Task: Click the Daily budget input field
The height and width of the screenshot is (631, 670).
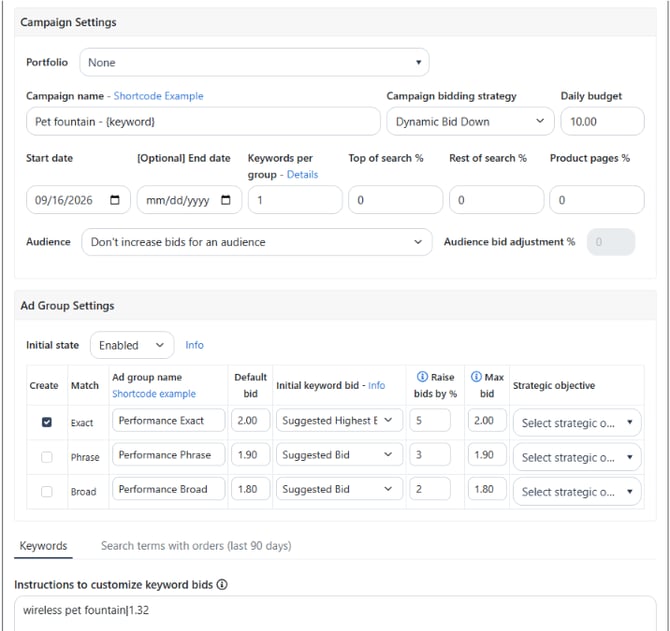Action: (602, 122)
